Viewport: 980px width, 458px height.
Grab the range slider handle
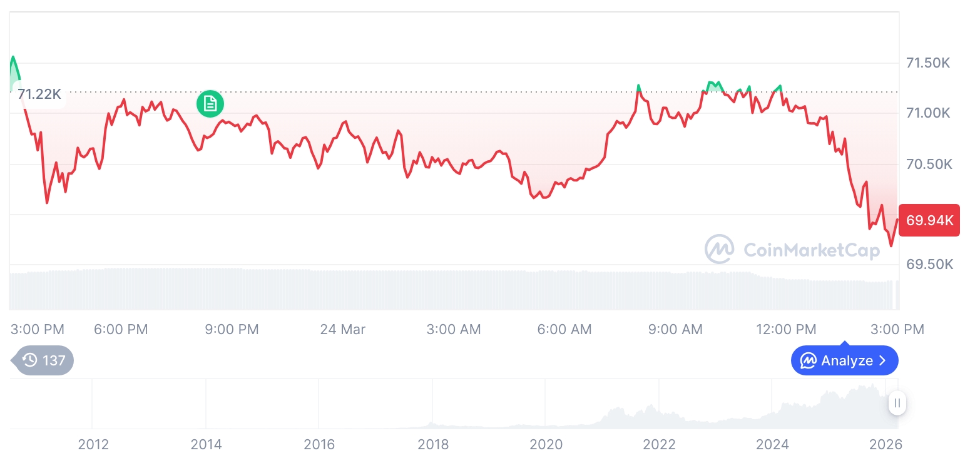click(897, 404)
